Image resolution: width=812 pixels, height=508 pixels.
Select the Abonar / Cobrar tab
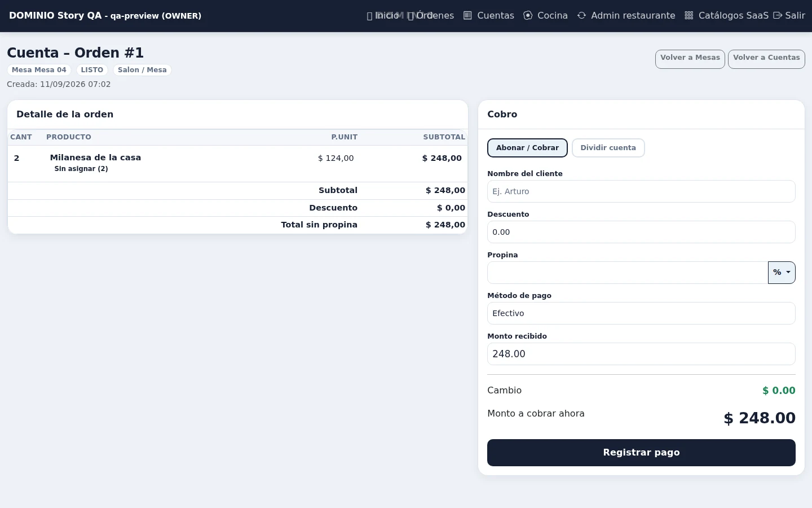pos(527,148)
